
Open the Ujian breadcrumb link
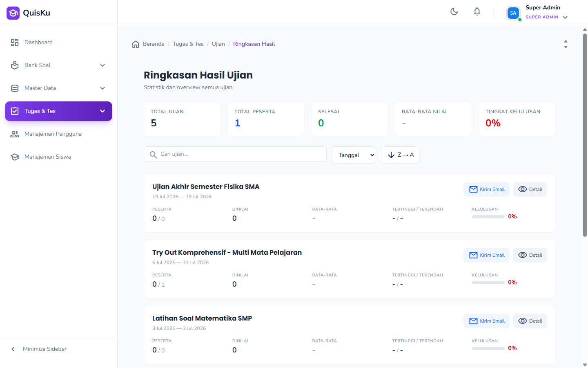pos(218,44)
